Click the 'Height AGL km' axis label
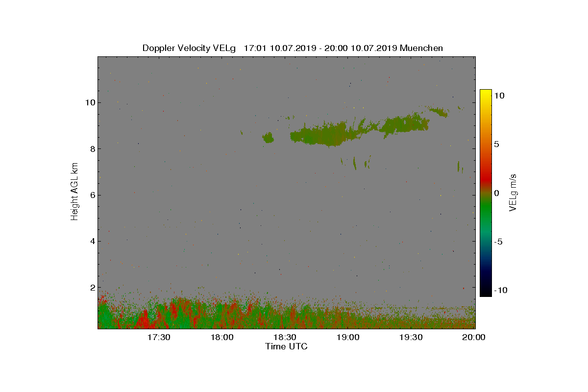This screenshot has height=392, width=588. (74, 193)
